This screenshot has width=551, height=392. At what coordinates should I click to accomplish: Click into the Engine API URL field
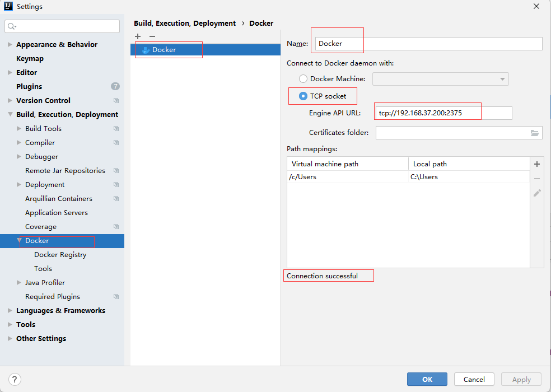tap(444, 113)
